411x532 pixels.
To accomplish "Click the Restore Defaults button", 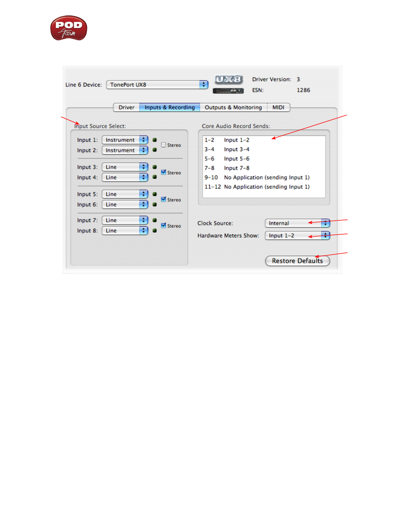I will pos(297,261).
